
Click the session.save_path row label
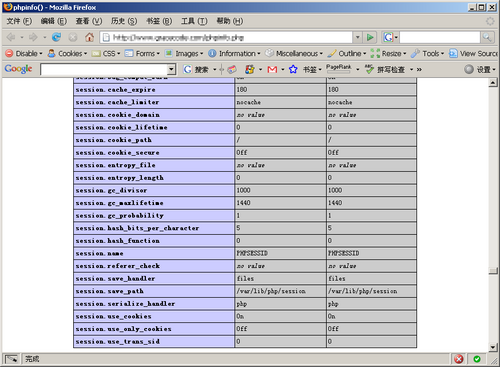tap(110, 291)
